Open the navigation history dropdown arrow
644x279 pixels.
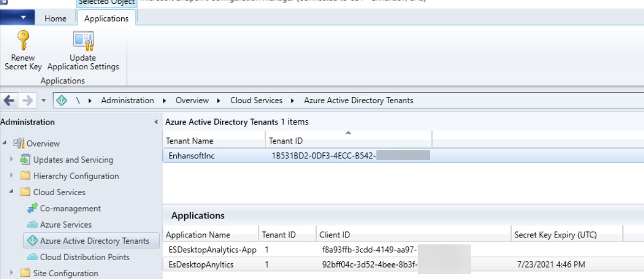(43, 101)
